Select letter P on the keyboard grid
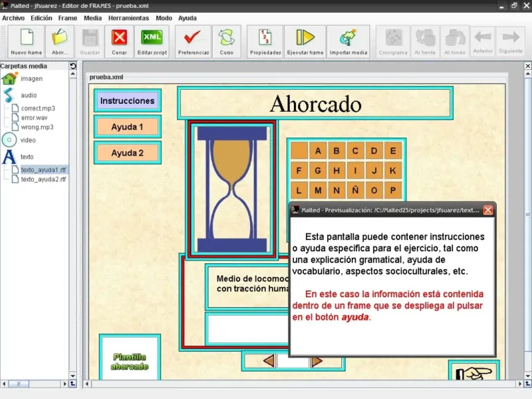532x399 pixels. click(x=393, y=190)
